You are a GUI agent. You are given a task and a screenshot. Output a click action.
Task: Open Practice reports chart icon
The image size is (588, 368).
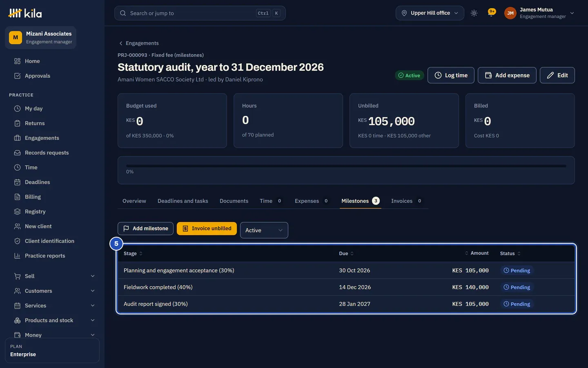[x=17, y=256]
